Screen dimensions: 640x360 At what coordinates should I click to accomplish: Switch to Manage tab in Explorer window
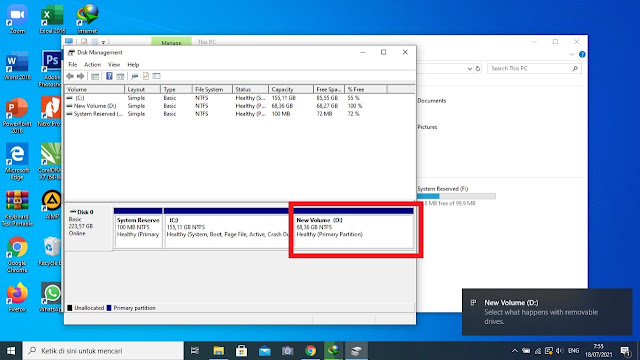click(171, 42)
